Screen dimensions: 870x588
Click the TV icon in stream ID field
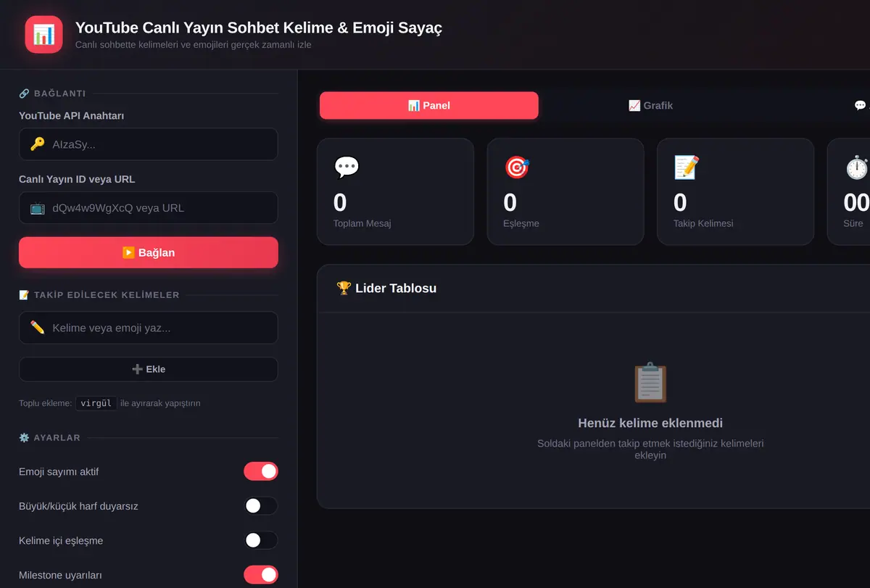38,208
